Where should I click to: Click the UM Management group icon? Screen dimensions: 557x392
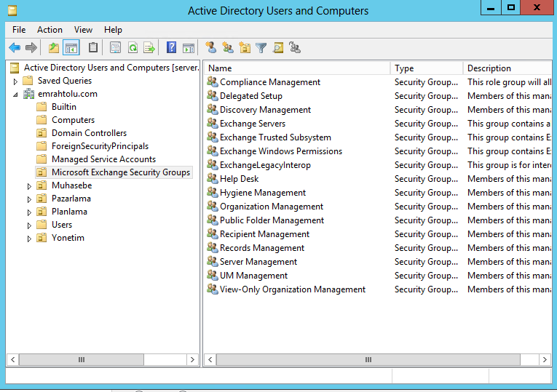213,276
